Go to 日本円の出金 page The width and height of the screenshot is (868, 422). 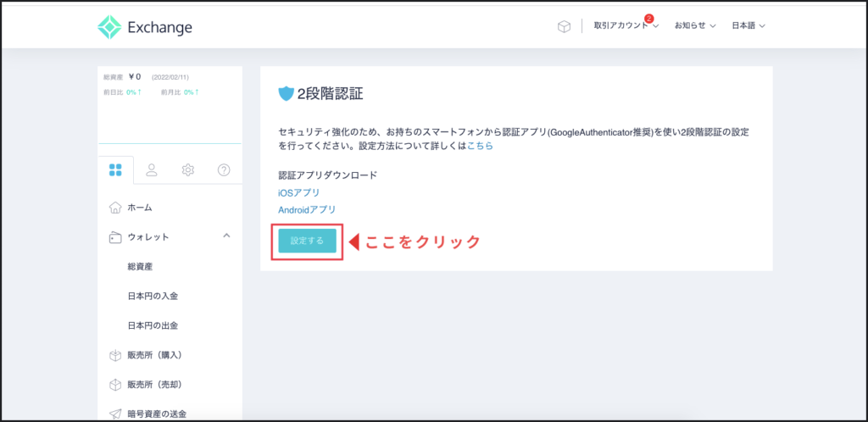coord(152,325)
